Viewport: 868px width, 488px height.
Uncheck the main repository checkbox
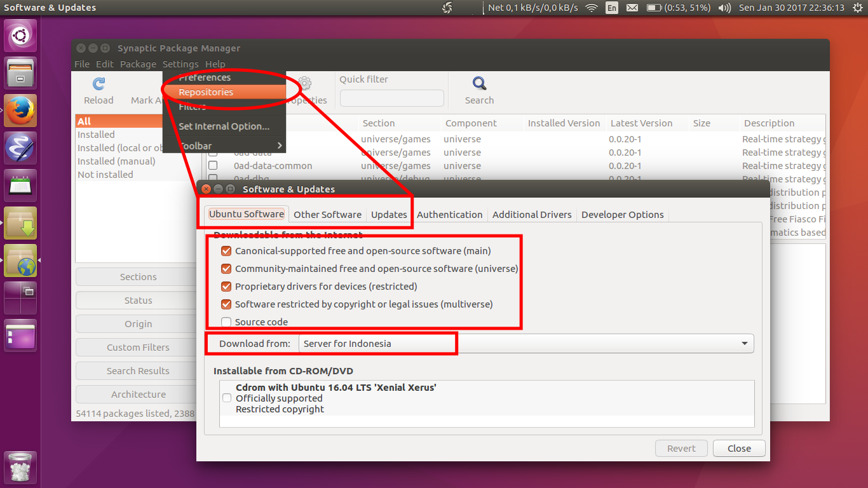[x=226, y=251]
